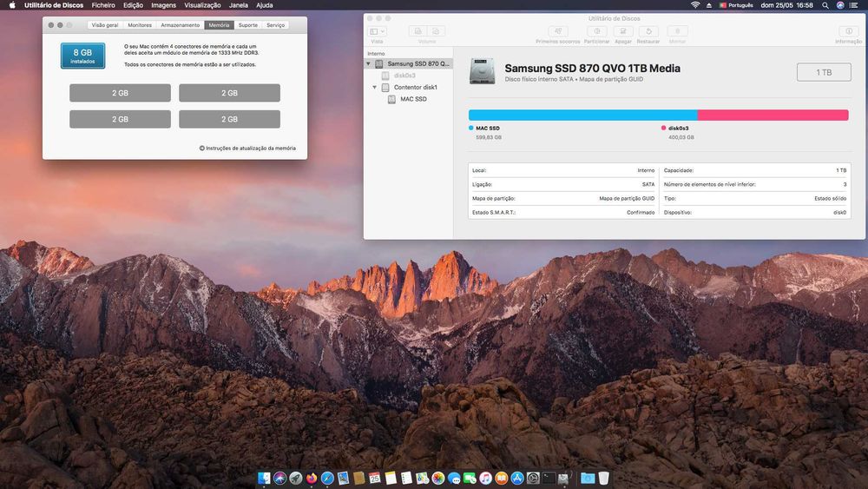This screenshot has height=489, width=868.
Task: Click the Apagar erase toolbar icon
Action: pos(622,31)
